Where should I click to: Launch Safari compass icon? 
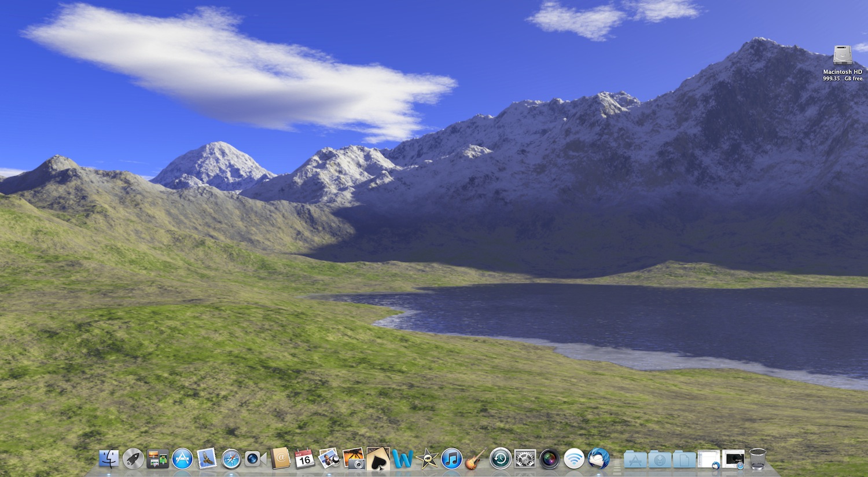pyautogui.click(x=231, y=459)
